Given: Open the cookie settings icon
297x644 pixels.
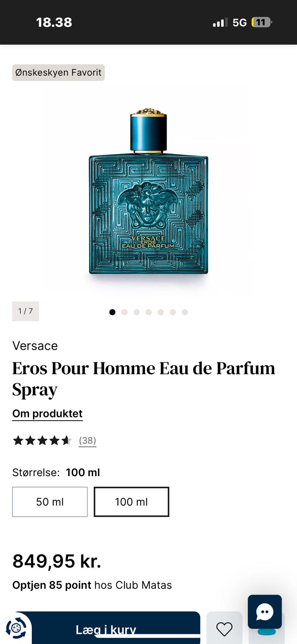Looking at the screenshot, I should (16, 627).
